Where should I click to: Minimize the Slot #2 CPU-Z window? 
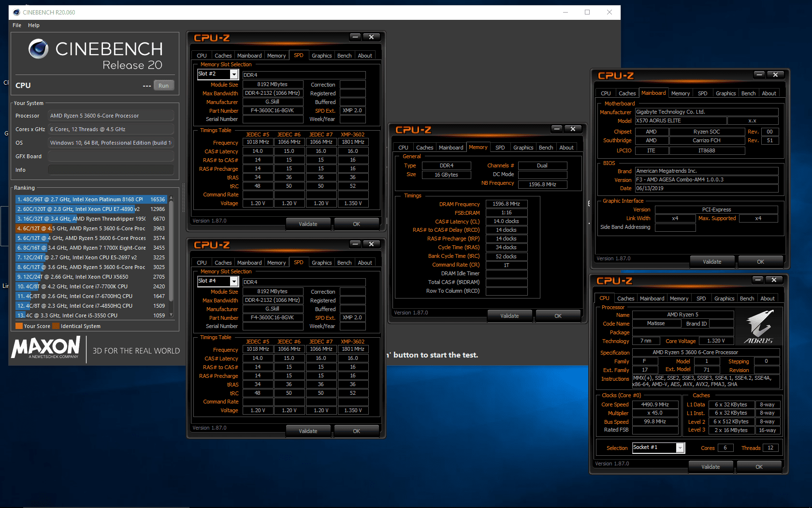pos(355,37)
